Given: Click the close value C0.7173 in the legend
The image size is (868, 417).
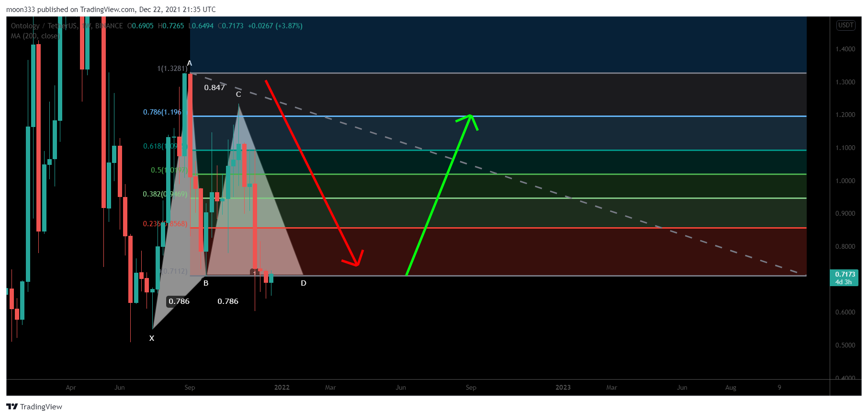Looking at the screenshot, I should (231, 26).
